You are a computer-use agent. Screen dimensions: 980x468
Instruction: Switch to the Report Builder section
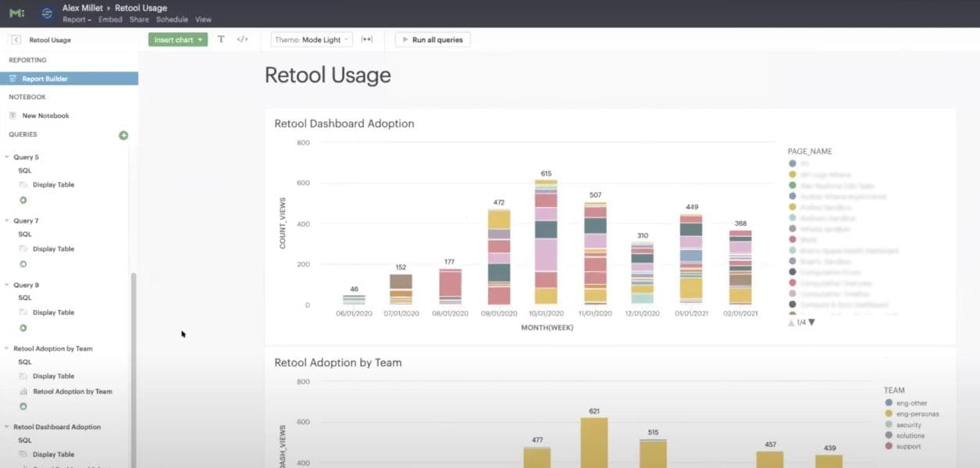pyautogui.click(x=47, y=77)
